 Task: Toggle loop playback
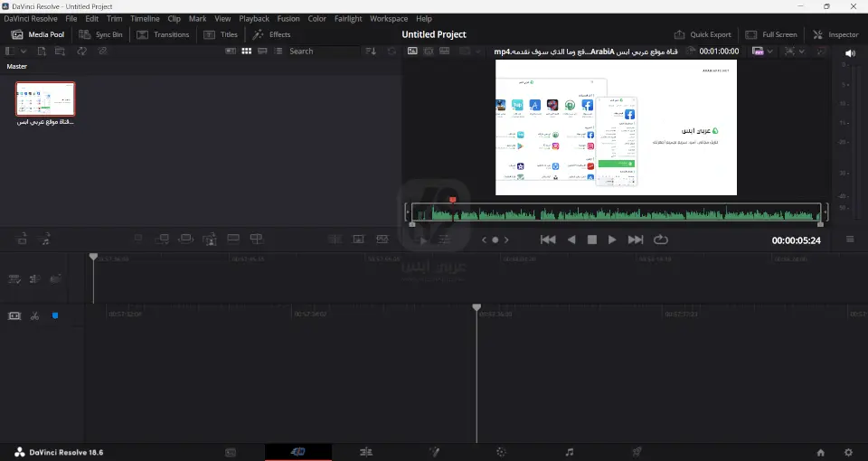point(661,240)
